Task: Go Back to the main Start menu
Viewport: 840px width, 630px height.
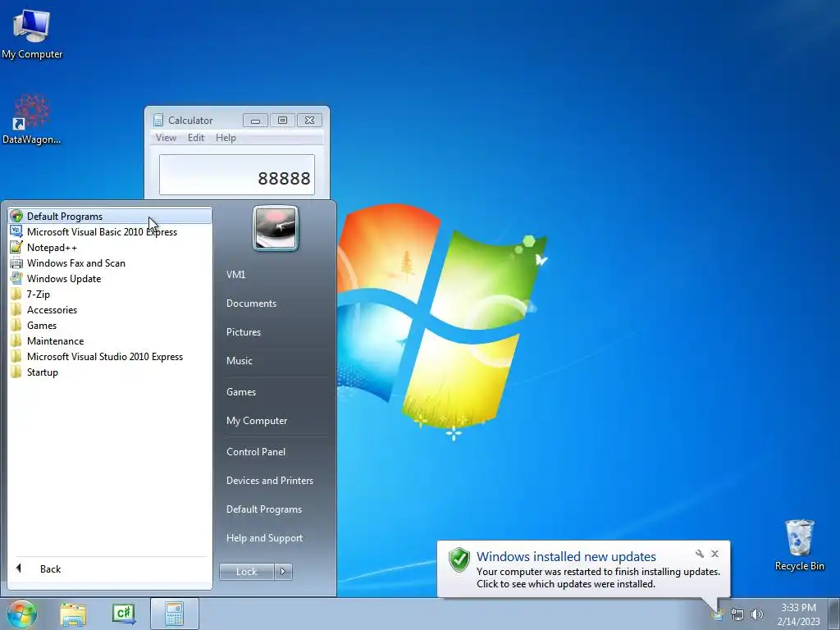Action: [x=110, y=569]
